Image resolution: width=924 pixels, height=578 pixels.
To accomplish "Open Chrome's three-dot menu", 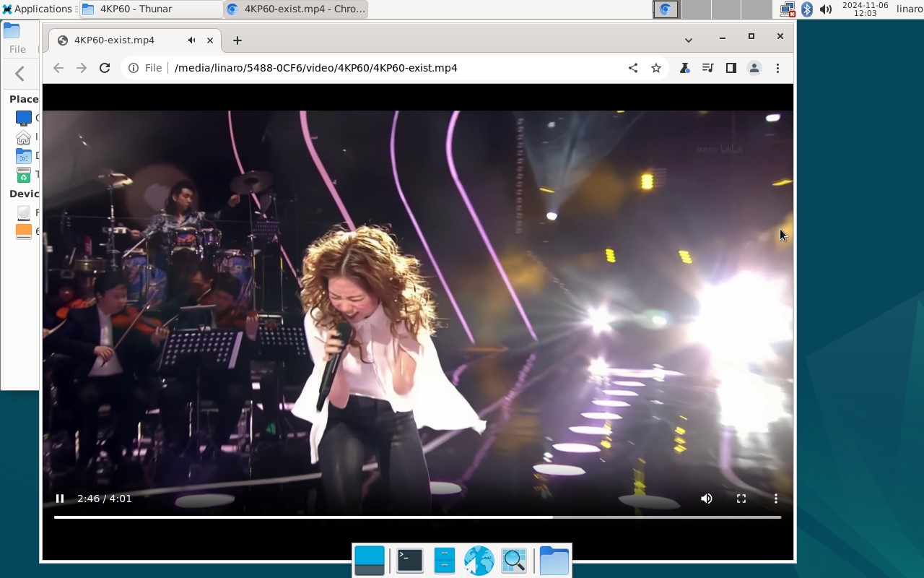I will click(x=777, y=67).
